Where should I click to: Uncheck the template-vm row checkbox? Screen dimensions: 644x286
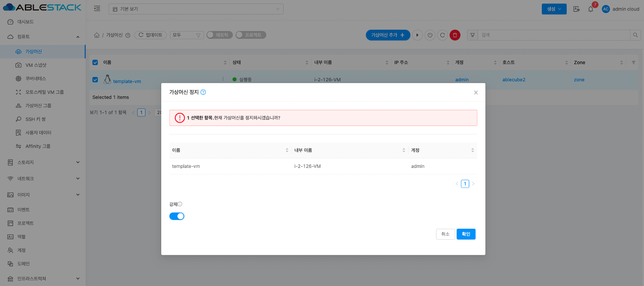(x=95, y=80)
